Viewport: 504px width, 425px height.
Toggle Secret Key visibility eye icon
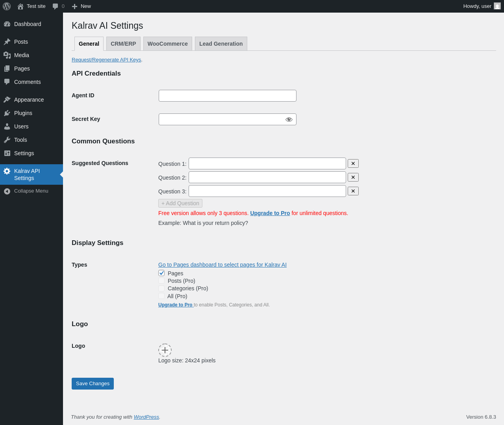tap(289, 119)
